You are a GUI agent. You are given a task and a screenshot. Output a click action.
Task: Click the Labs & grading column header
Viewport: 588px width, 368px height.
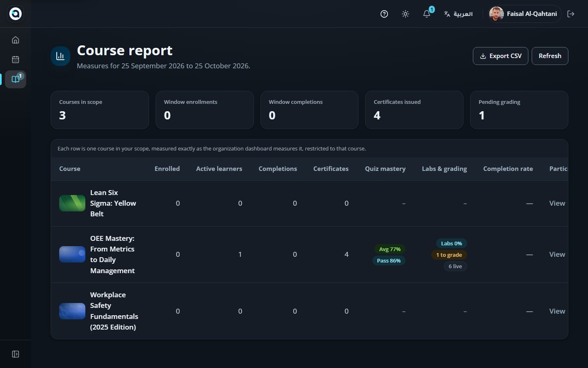(x=444, y=169)
